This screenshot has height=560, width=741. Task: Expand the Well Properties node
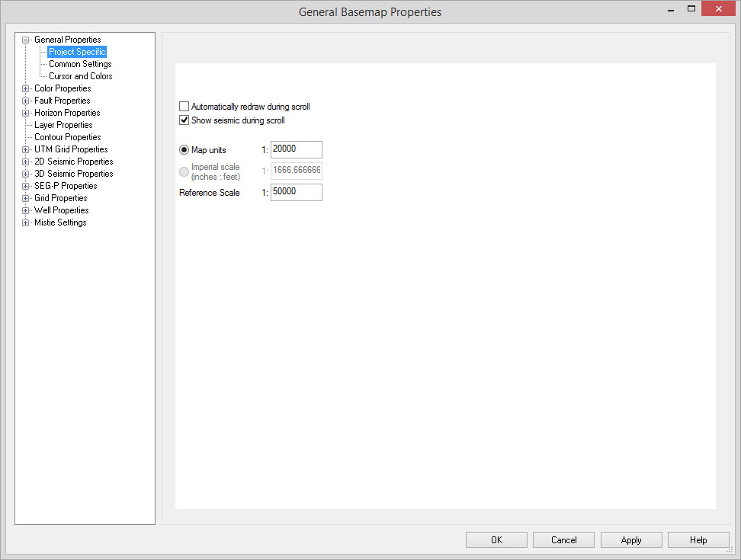[26, 210]
